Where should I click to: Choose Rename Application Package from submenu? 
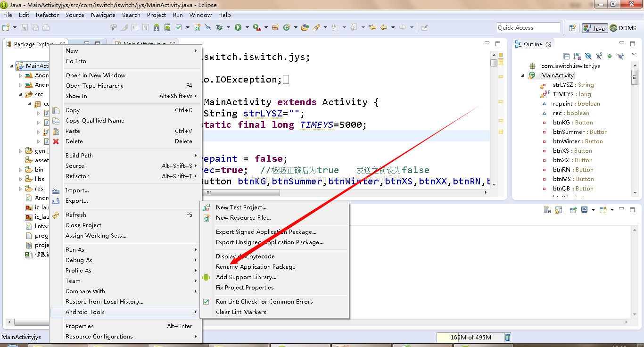(x=256, y=267)
